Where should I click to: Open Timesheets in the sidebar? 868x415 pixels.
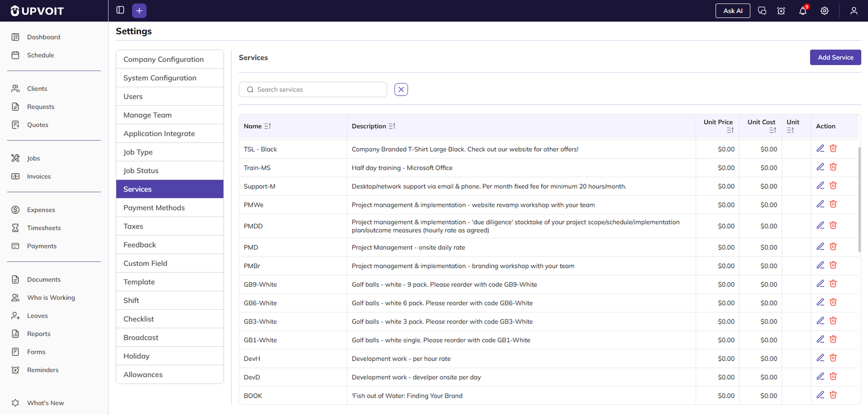[44, 228]
